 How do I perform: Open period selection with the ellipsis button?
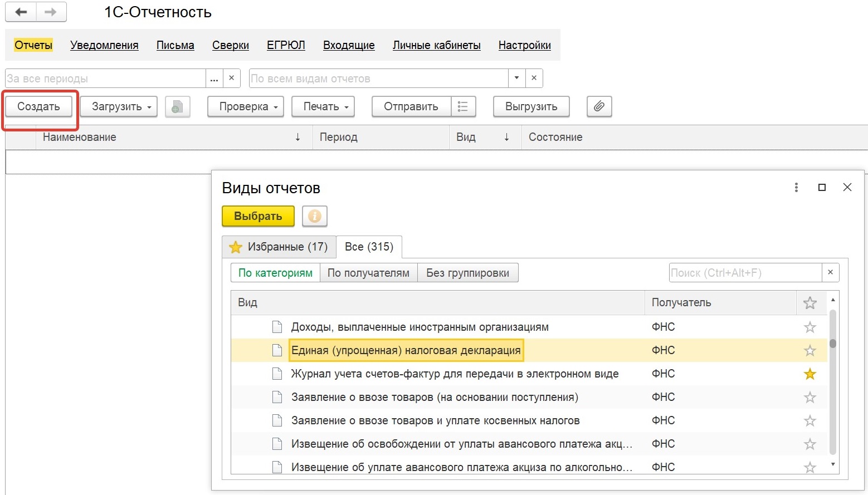coord(214,78)
